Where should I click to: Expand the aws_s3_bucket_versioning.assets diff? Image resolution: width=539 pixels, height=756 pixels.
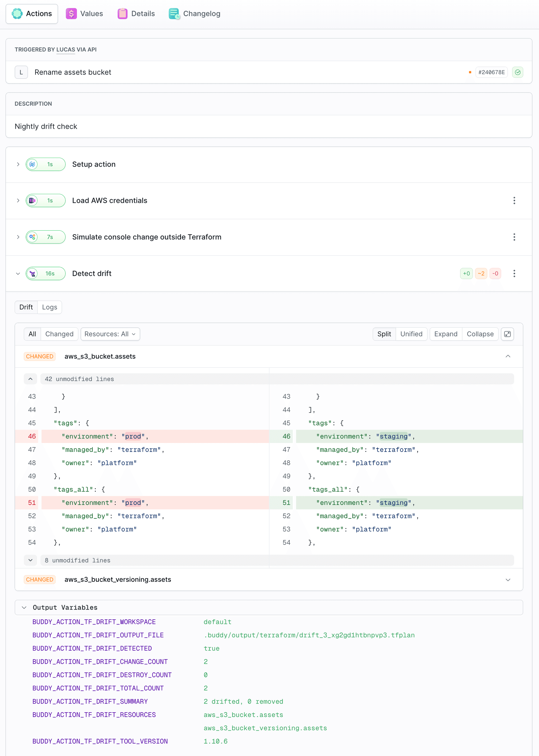coord(508,580)
